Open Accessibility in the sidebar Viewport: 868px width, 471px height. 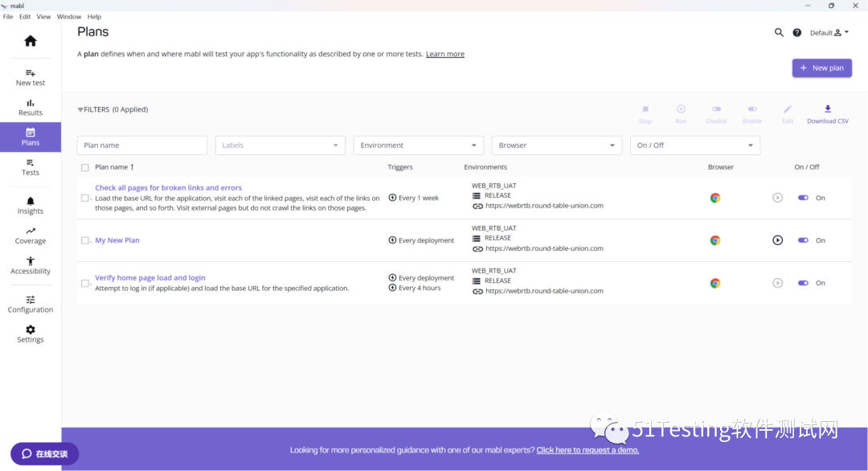pyautogui.click(x=31, y=266)
